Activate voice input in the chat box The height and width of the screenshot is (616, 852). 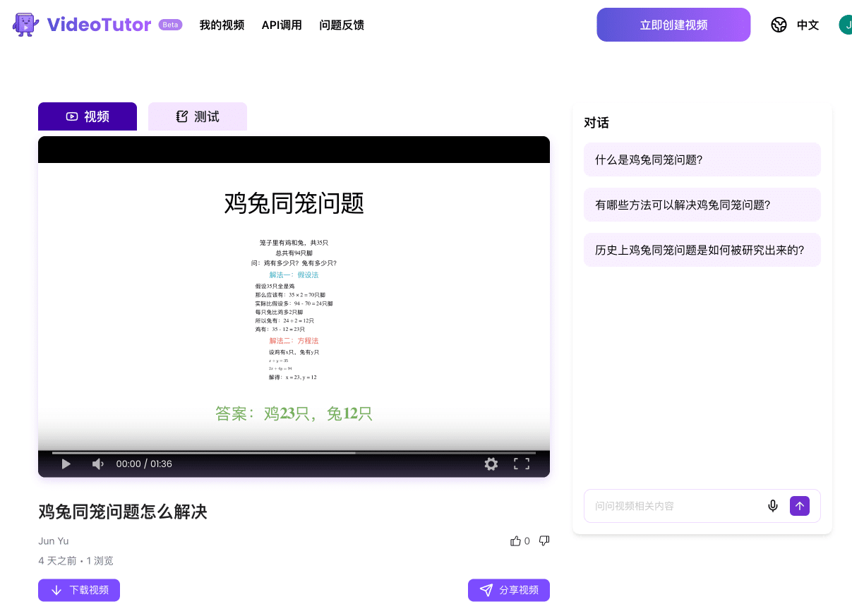(x=773, y=506)
